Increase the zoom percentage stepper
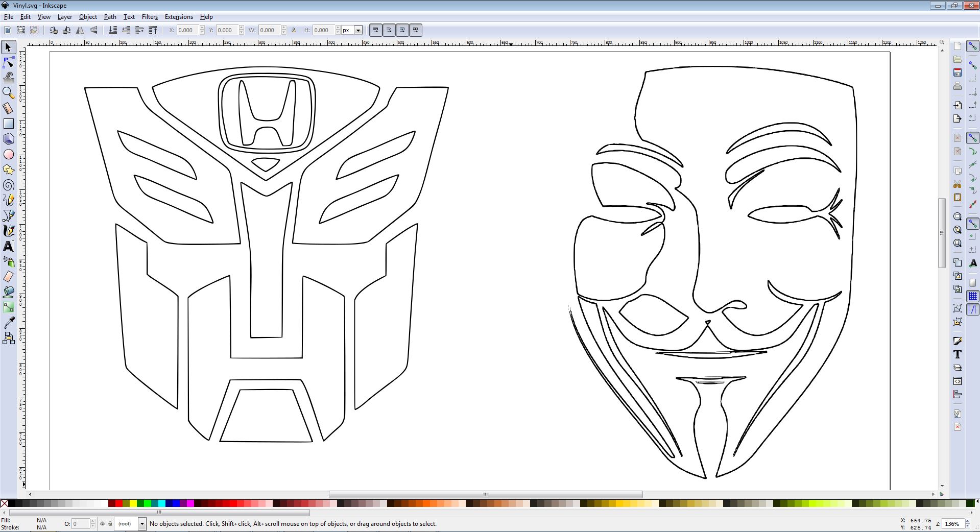This screenshot has height=532, width=980. click(967, 522)
